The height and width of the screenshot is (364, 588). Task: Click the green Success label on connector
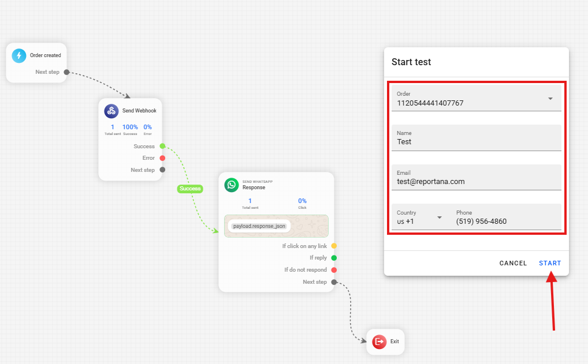189,189
